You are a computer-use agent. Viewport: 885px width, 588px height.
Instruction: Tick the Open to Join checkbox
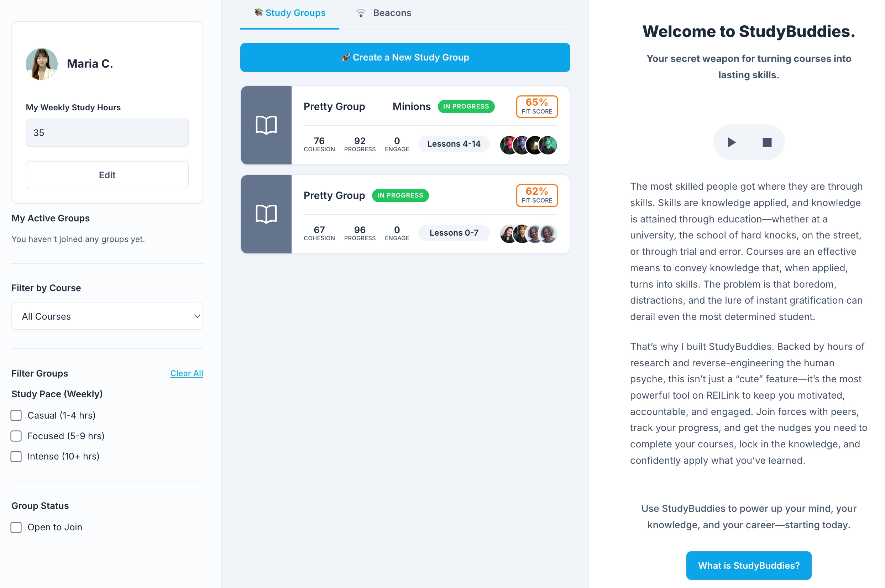click(16, 527)
